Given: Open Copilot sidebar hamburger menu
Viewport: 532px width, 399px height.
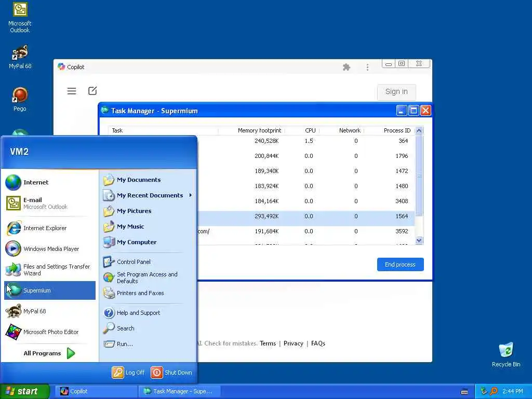Looking at the screenshot, I should 72,91.
